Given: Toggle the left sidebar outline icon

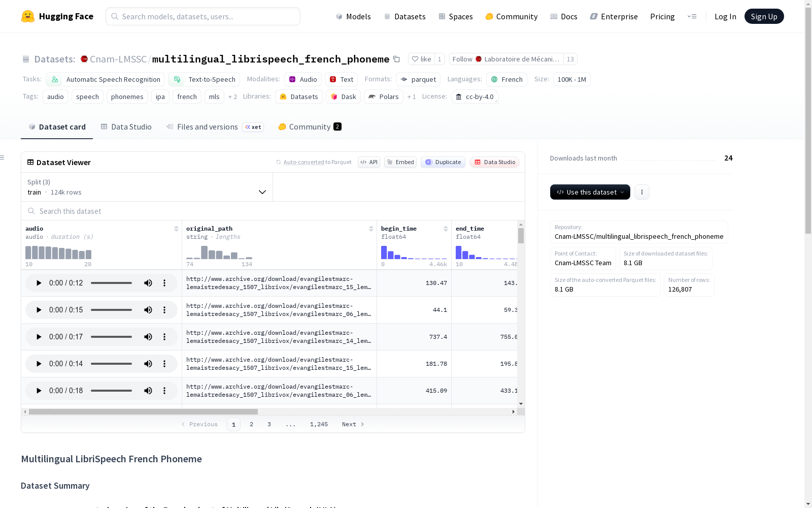Looking at the screenshot, I should (3, 157).
